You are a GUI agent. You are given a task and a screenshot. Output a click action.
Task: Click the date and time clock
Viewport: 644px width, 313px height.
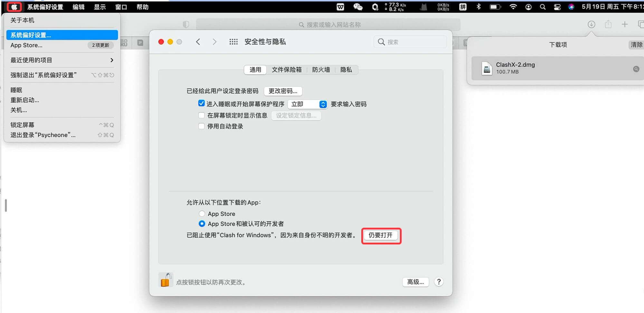pyautogui.click(x=612, y=7)
